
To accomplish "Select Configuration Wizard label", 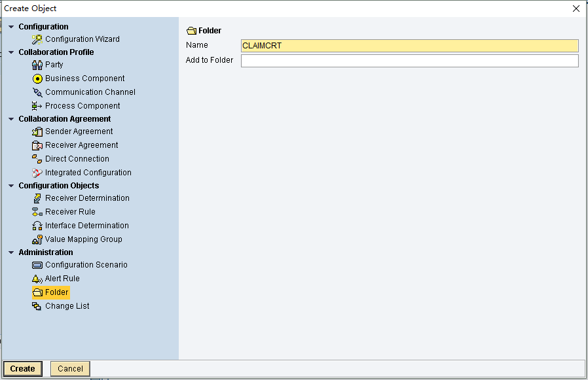I will [83, 39].
